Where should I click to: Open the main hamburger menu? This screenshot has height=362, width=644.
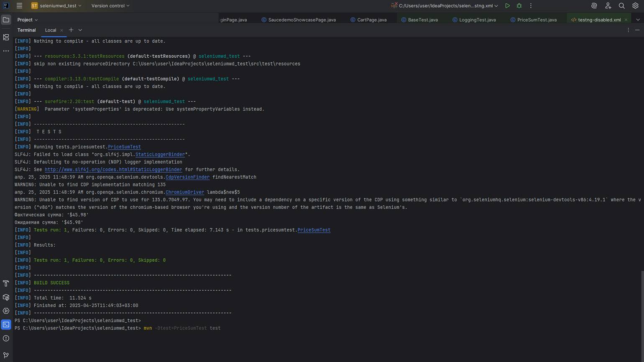pos(19,6)
